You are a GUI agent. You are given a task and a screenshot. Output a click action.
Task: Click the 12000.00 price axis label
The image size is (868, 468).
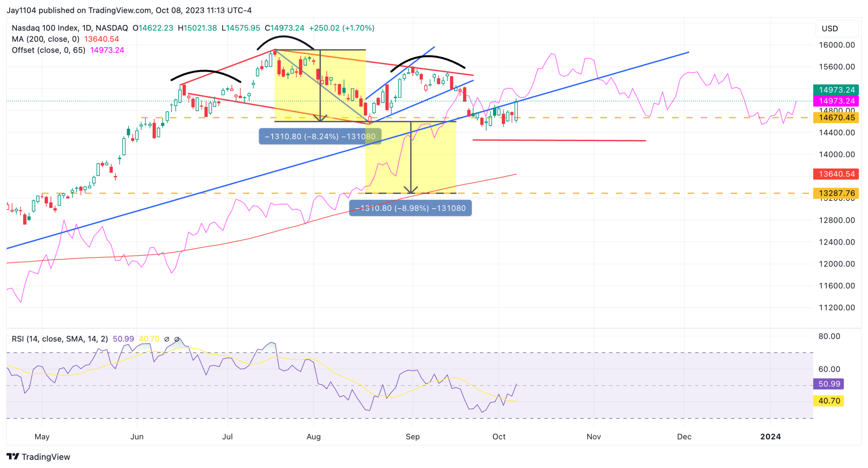click(836, 264)
